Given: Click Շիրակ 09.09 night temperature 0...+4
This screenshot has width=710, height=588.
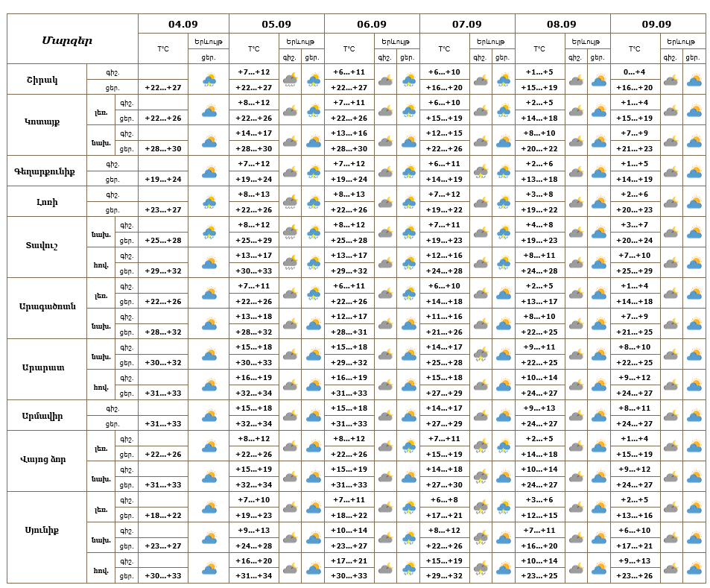Looking at the screenshot, I should click(x=634, y=72).
